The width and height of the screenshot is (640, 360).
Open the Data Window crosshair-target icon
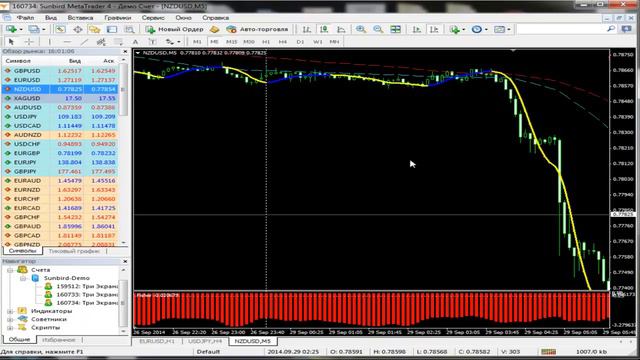point(78,29)
